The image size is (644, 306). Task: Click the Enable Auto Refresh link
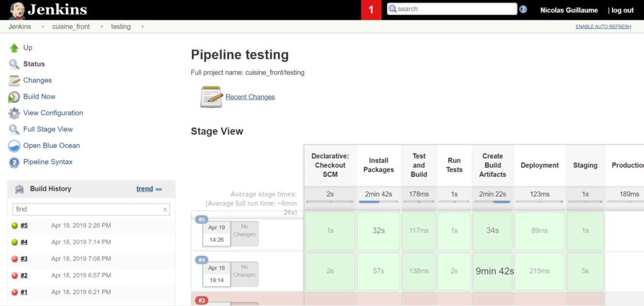pos(603,26)
